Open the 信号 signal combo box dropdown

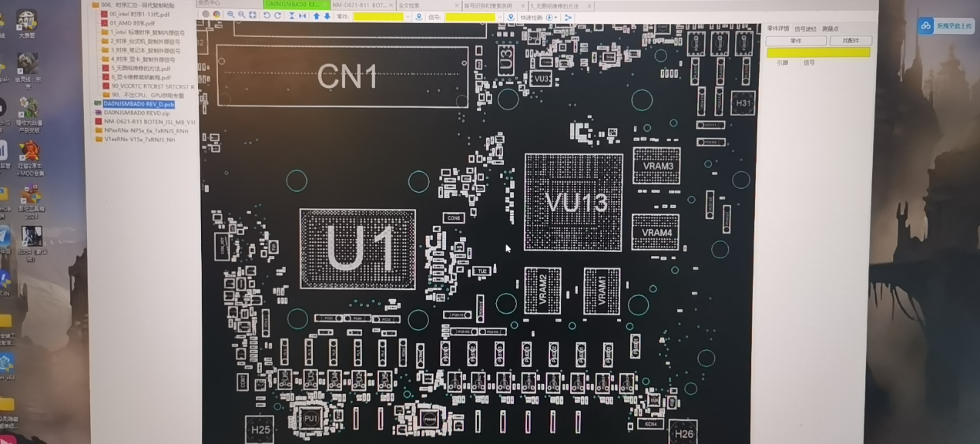[499, 17]
